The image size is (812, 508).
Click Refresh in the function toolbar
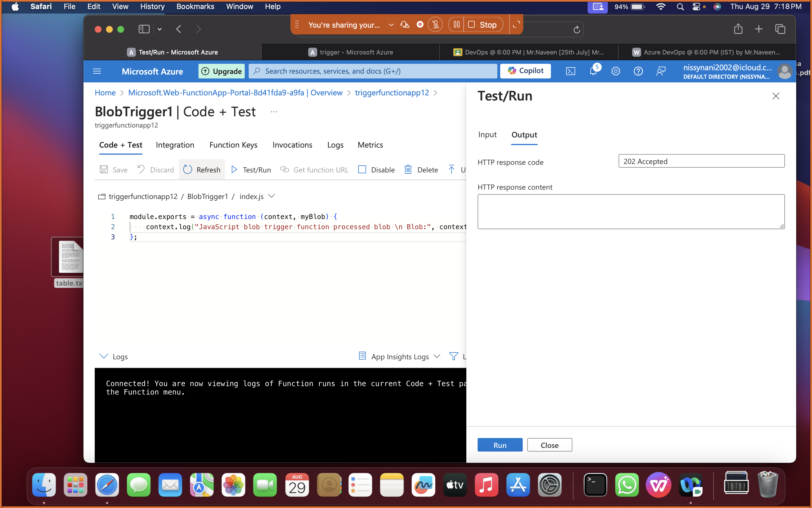tap(202, 170)
